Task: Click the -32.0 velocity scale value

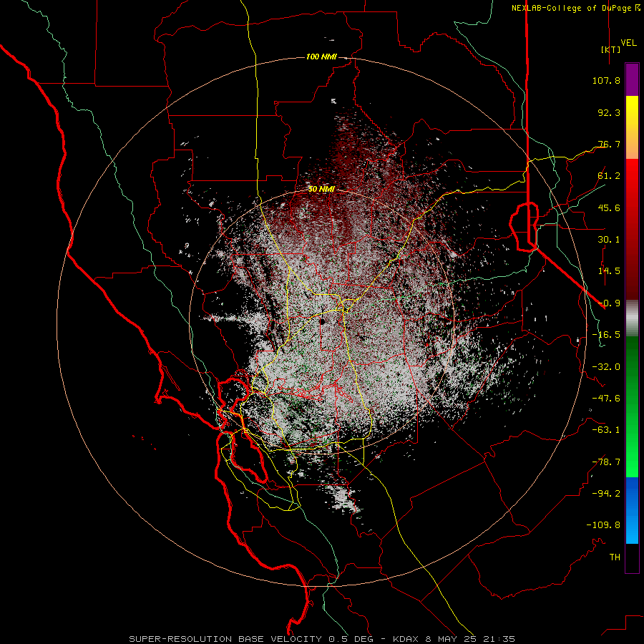Action: point(606,367)
